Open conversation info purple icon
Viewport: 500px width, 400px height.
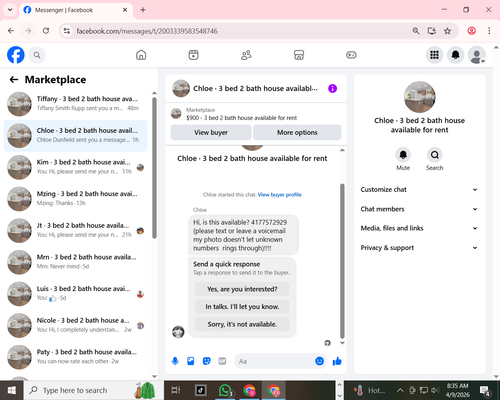(332, 88)
